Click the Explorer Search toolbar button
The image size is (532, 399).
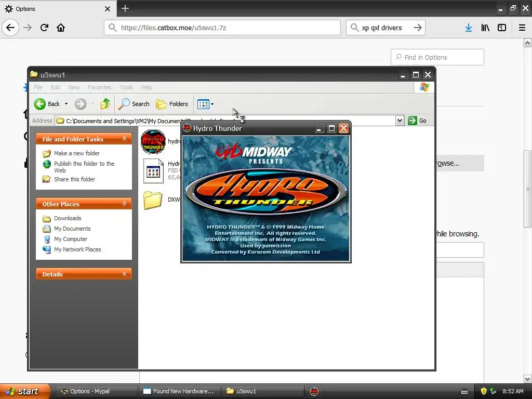click(134, 104)
